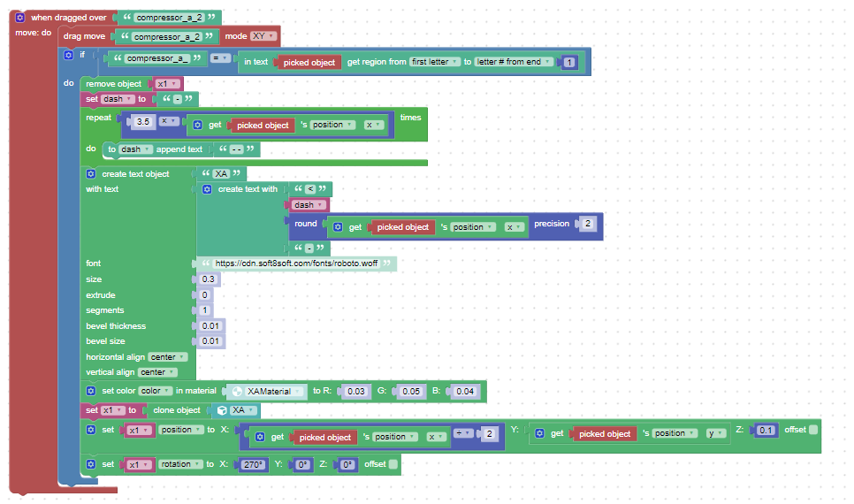The width and height of the screenshot is (854, 504).
Task: Edit the B color value 0.04
Action: coord(465,391)
